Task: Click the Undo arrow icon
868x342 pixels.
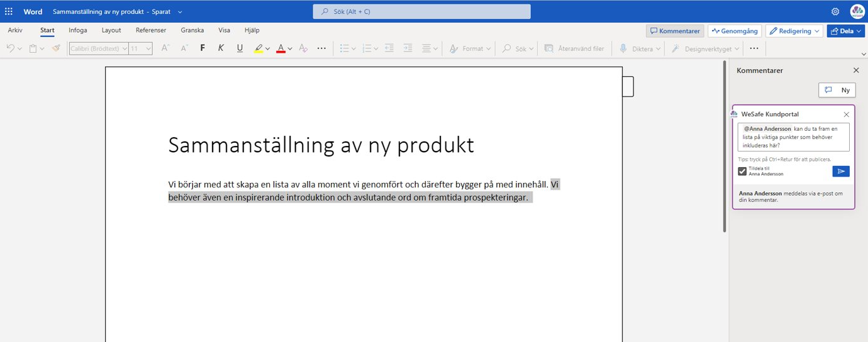Action: click(x=10, y=48)
